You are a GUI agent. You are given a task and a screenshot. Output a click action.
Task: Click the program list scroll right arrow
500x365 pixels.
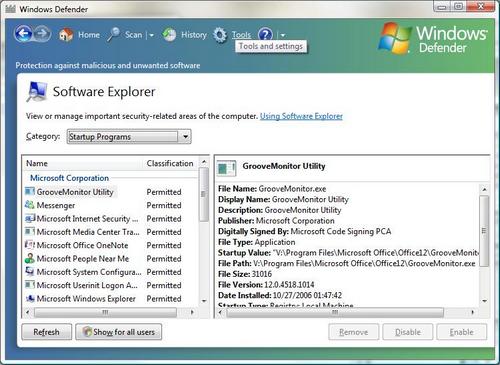(192, 312)
